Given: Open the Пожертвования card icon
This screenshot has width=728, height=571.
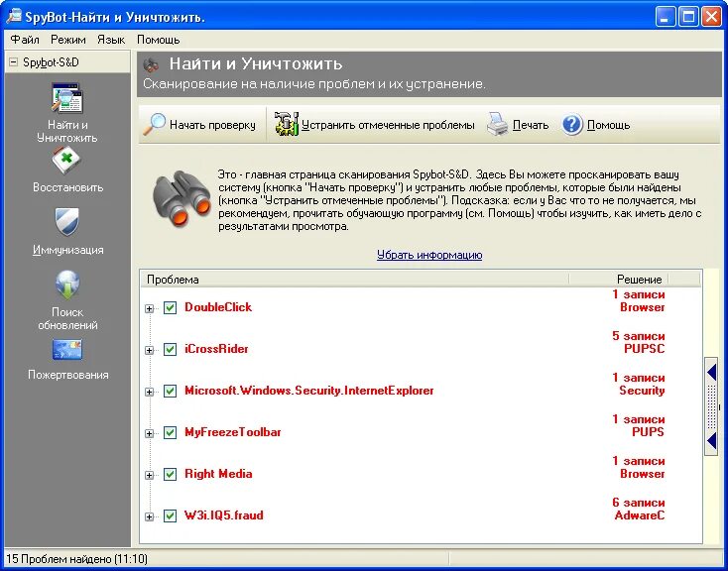Looking at the screenshot, I should coord(66,350).
